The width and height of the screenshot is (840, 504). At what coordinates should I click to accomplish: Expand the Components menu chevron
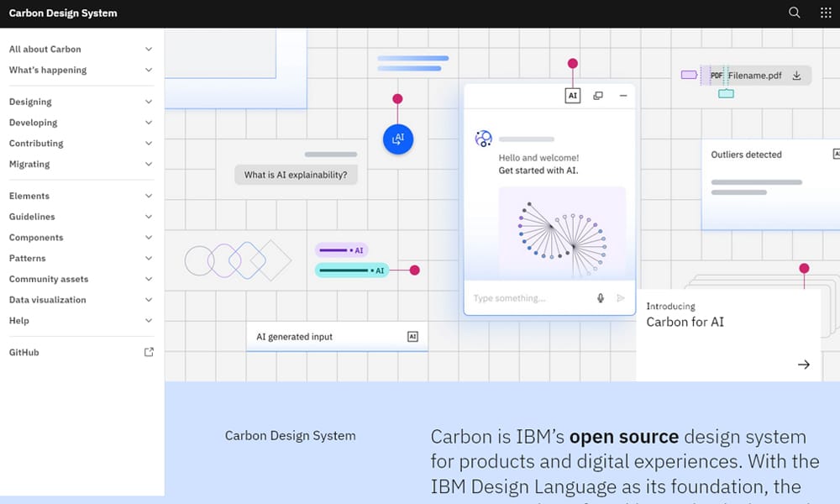click(149, 238)
